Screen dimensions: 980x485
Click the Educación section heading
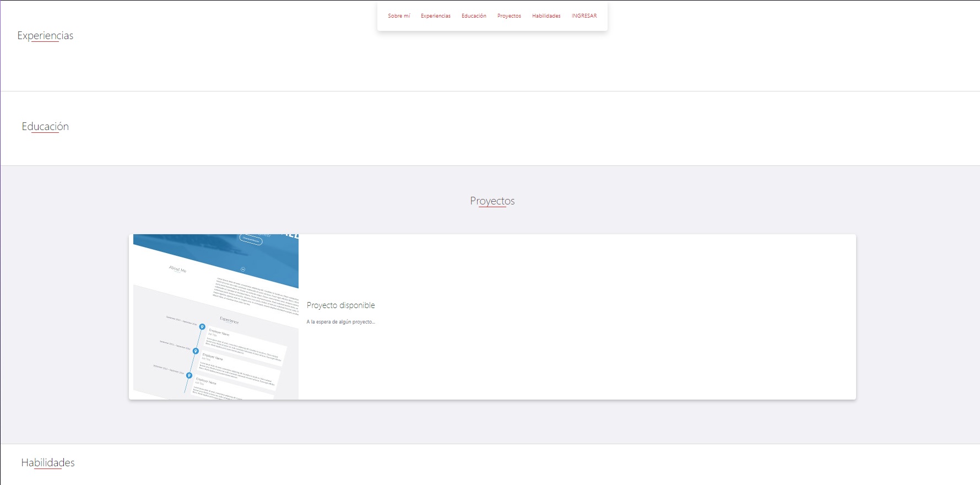[x=45, y=127]
